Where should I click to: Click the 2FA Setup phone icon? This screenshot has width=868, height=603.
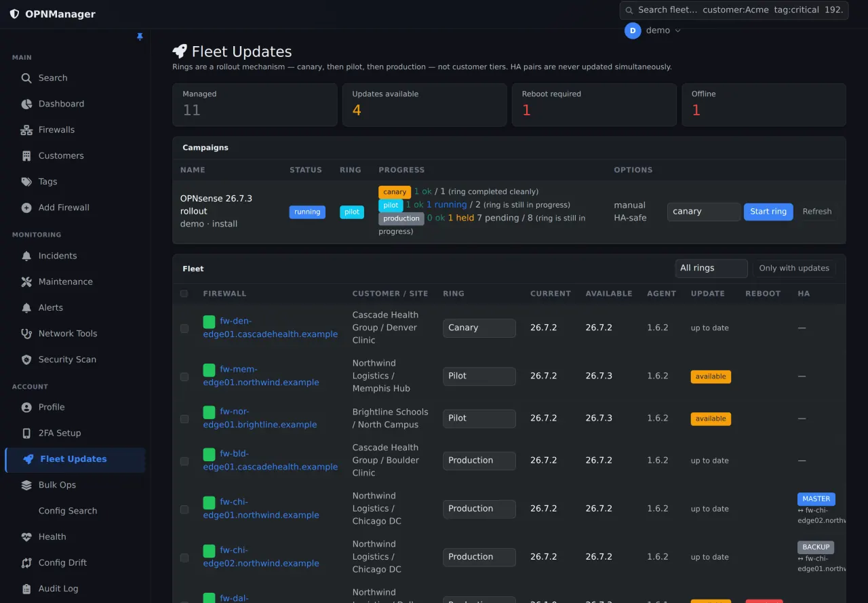[x=26, y=433]
